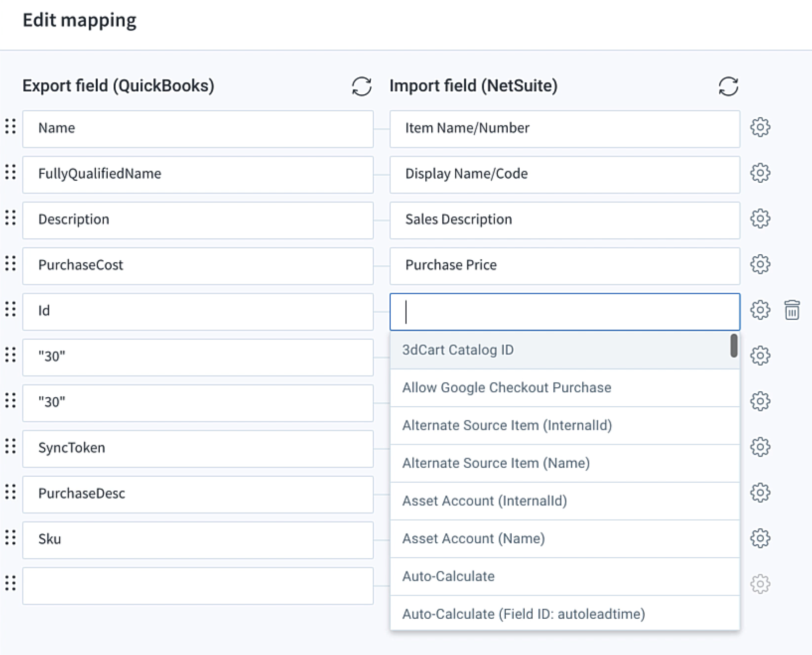Viewport: 812px width, 655px height.
Task: Open settings gear for Purchase Price mapping
Action: click(760, 264)
